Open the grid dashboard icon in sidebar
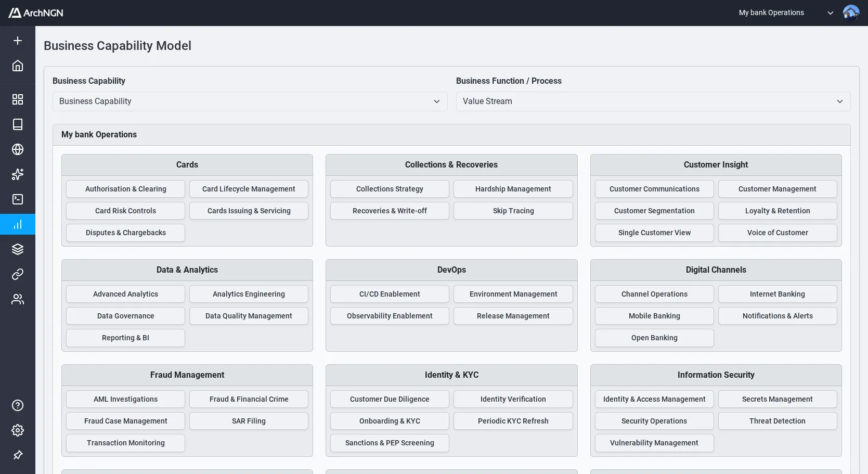This screenshot has height=474, width=868. pos(18,99)
